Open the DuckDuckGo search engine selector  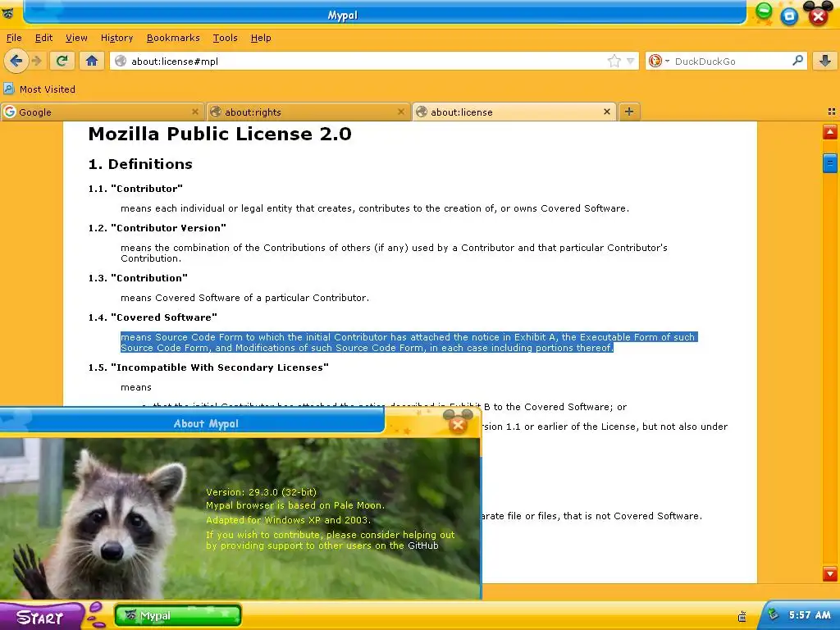tap(658, 61)
